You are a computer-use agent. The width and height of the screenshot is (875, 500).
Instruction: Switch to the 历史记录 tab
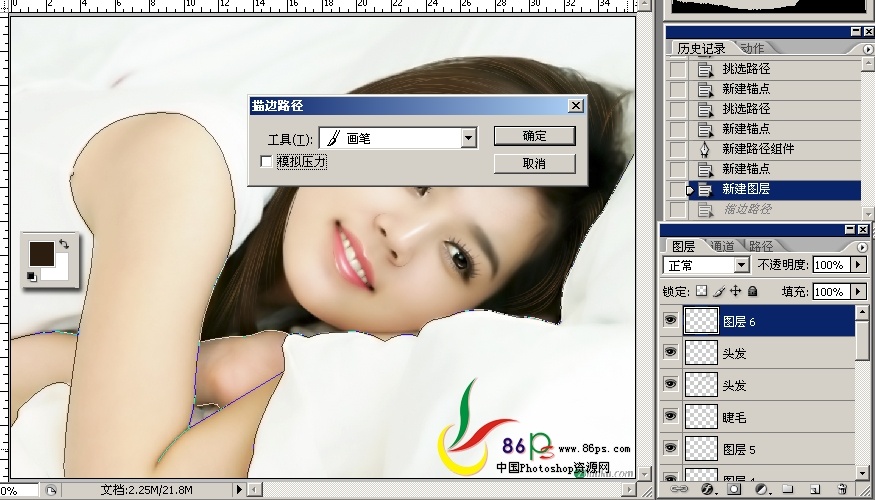(701, 49)
